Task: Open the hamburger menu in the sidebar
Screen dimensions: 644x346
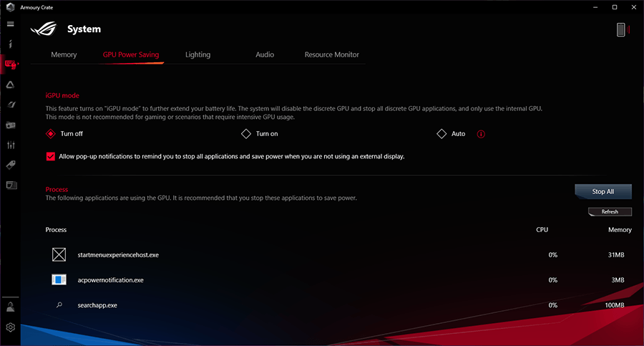Action: (x=11, y=24)
